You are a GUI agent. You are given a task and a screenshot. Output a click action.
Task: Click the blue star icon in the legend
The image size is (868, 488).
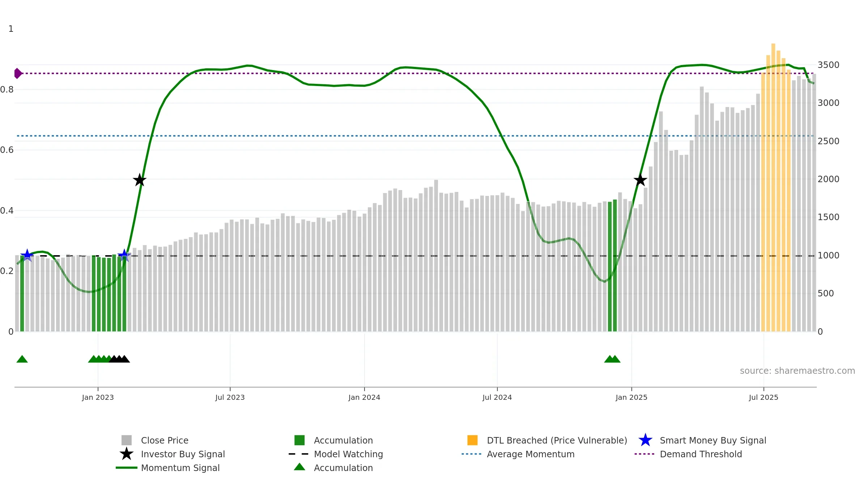[x=645, y=440]
